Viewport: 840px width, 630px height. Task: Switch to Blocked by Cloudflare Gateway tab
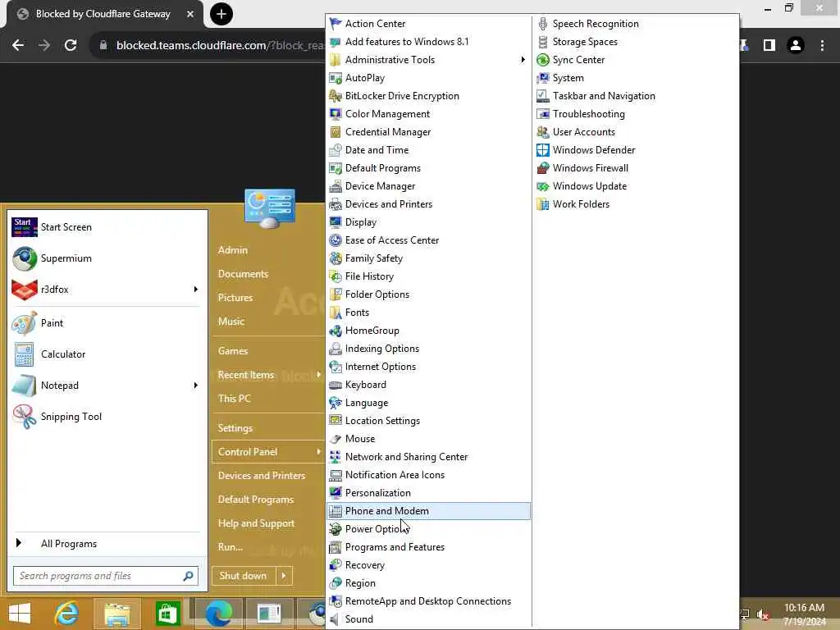(x=104, y=14)
